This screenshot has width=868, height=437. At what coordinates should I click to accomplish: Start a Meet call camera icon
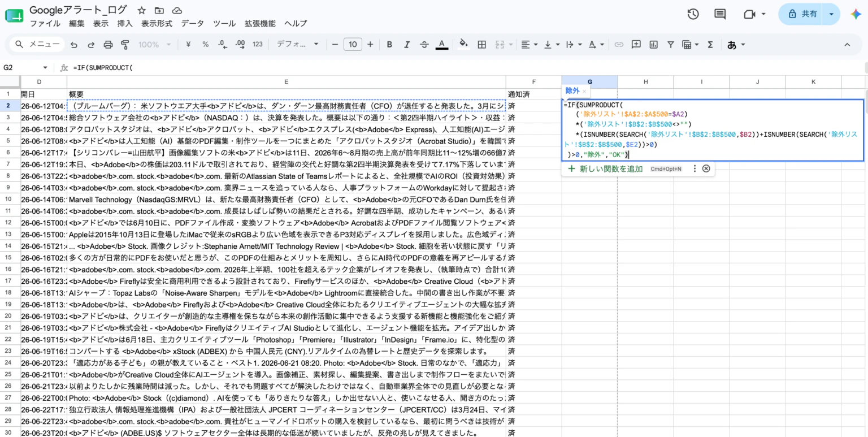point(749,14)
